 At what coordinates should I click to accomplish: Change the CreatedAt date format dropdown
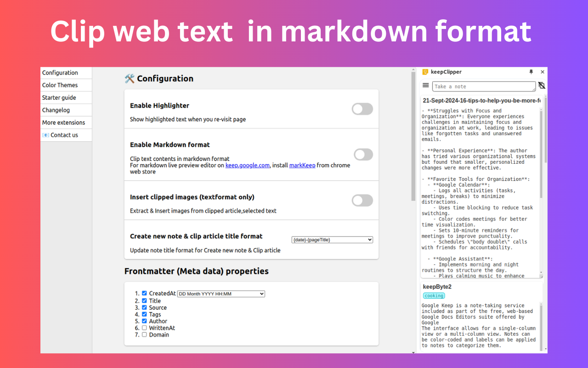click(220, 293)
